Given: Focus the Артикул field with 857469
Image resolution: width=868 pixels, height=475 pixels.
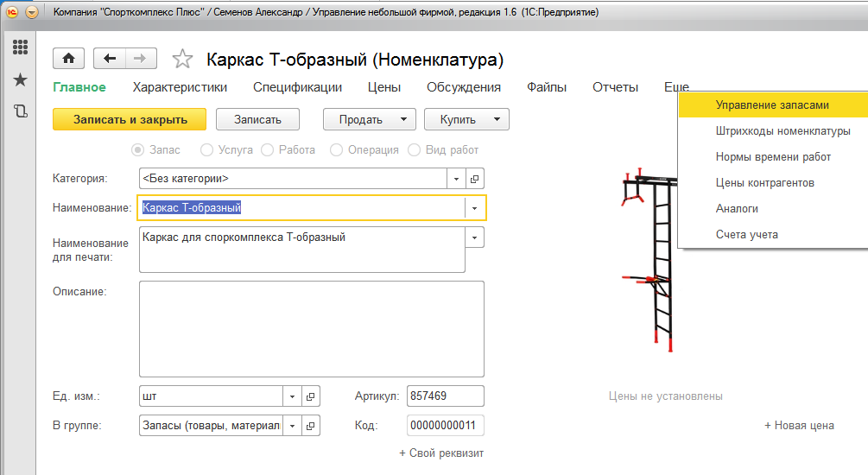Looking at the screenshot, I should point(445,396).
